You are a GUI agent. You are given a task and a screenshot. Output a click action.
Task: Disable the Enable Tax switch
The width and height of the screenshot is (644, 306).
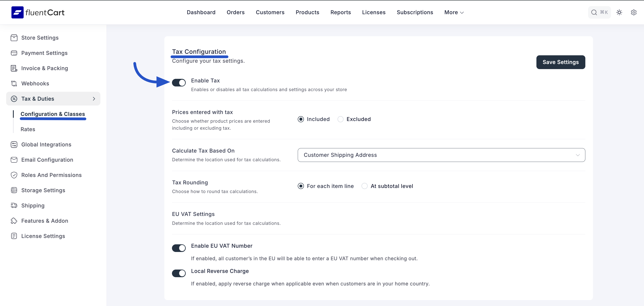click(179, 83)
